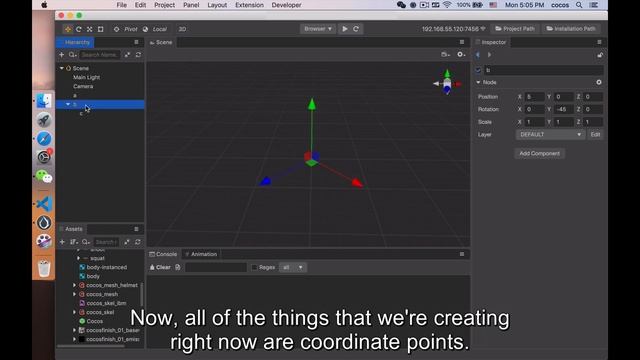Add new node in Hierarchy
The image size is (640, 360).
(62, 55)
